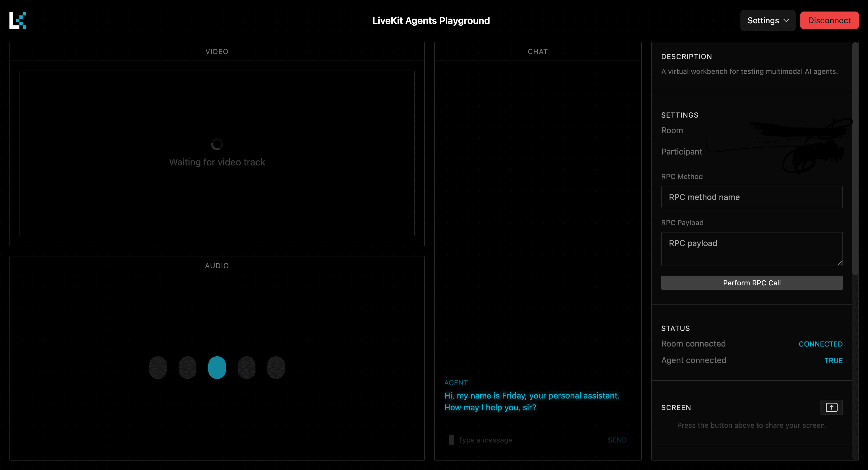The width and height of the screenshot is (868, 470).
Task: Click the Perform RPC Call button
Action: pyautogui.click(x=752, y=283)
